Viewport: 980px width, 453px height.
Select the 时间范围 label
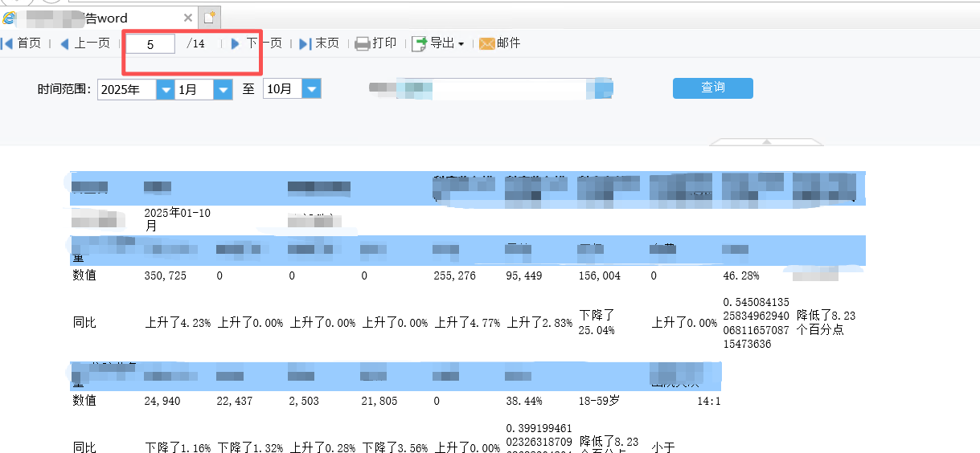[63, 89]
